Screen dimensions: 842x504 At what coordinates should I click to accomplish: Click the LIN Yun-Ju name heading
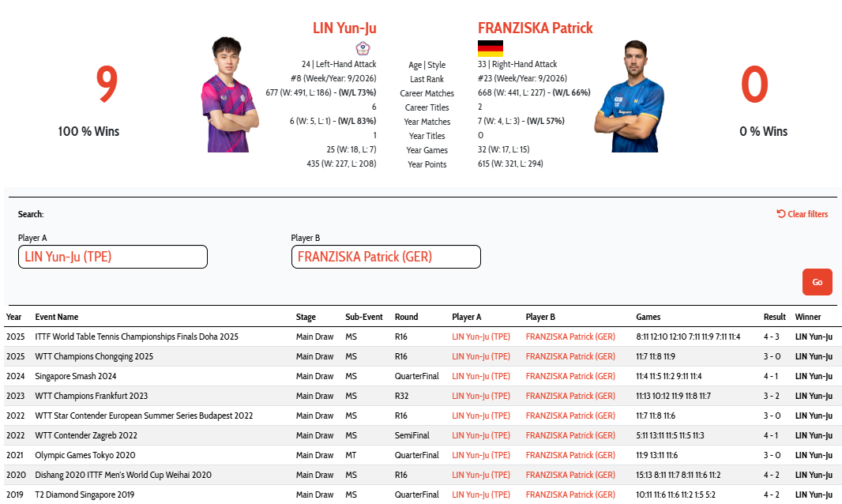[x=344, y=28]
